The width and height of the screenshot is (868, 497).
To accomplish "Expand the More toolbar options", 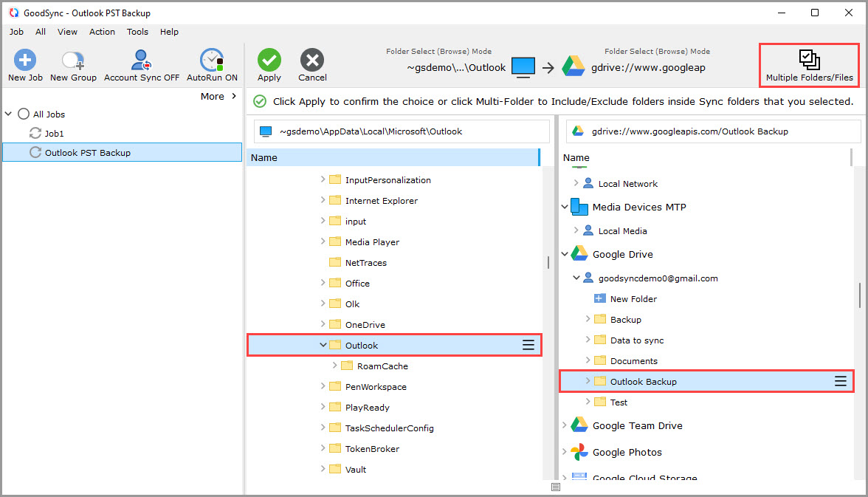I will point(218,96).
